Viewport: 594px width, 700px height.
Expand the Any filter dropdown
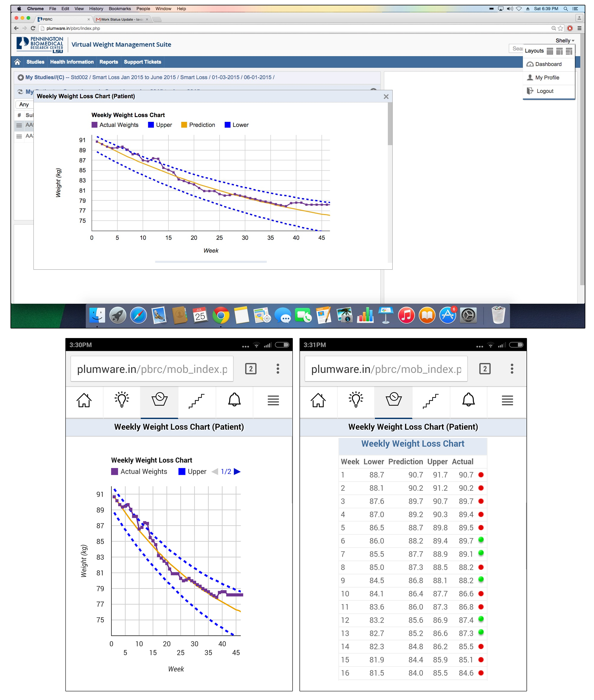24,105
